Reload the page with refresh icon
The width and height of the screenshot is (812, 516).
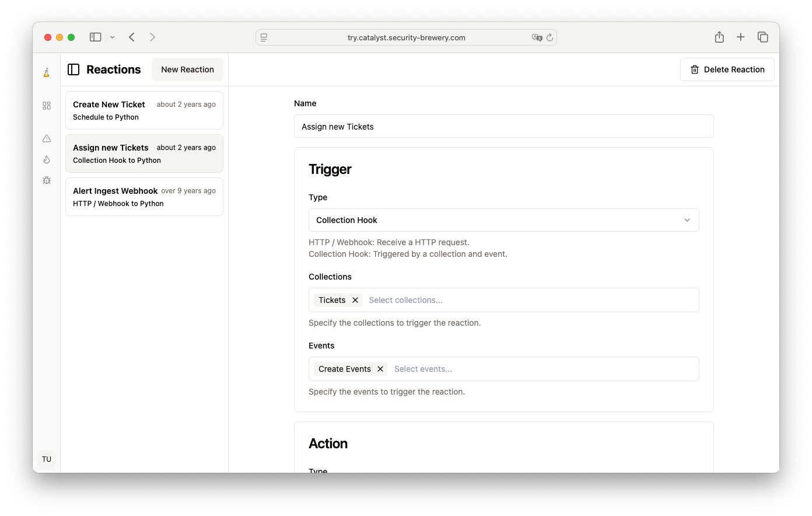coord(549,37)
